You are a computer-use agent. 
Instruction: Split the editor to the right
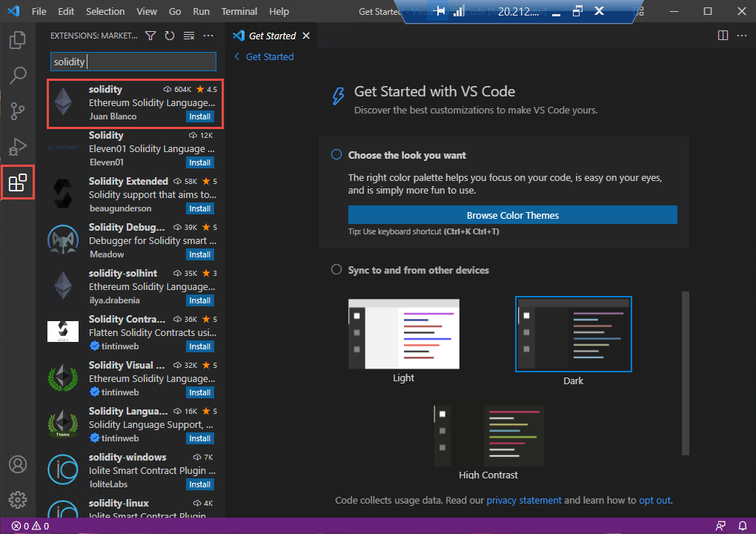(x=723, y=36)
